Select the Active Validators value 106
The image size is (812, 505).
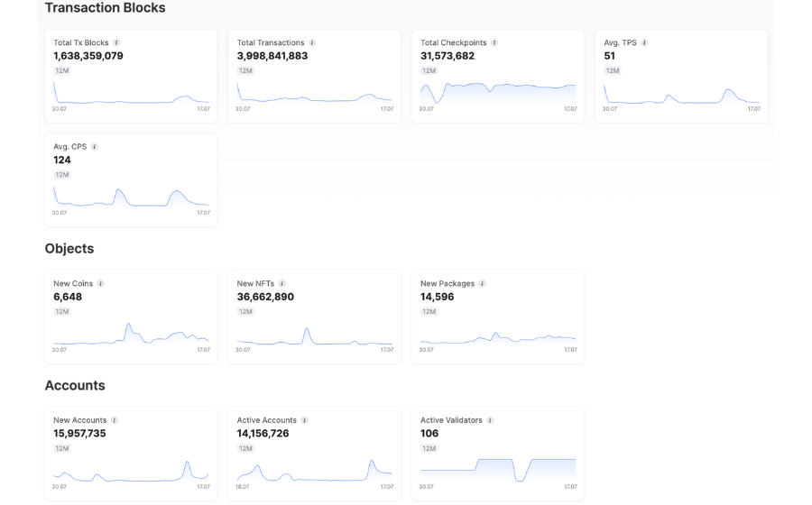click(429, 434)
